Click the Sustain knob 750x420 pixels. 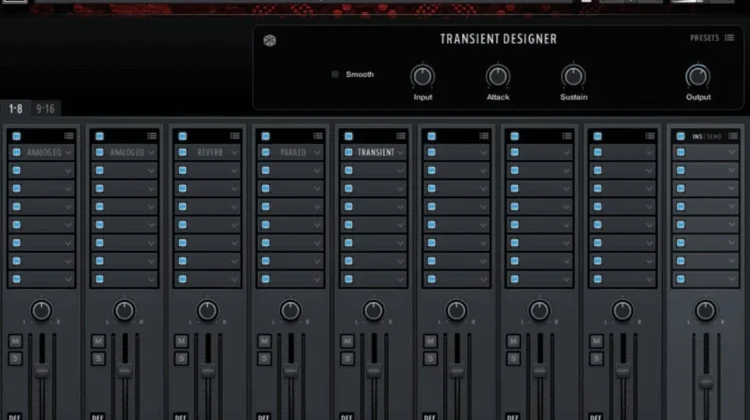point(573,77)
